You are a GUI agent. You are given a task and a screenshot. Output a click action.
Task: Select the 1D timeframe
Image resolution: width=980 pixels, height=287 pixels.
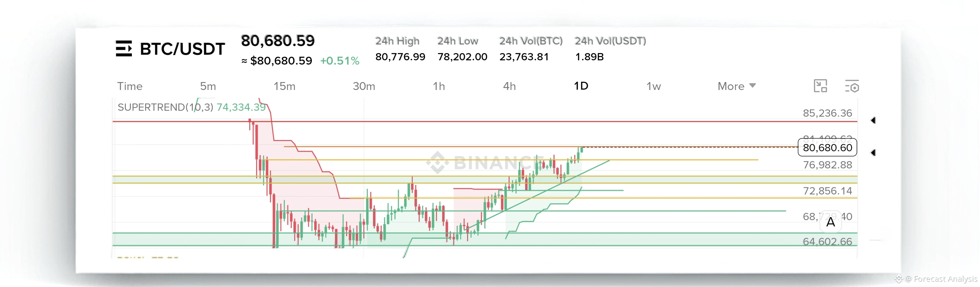581,86
